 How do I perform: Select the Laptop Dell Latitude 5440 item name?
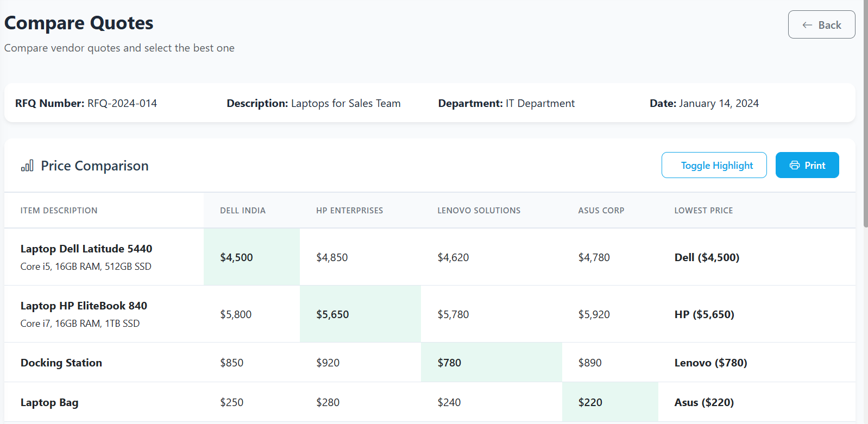(86, 249)
